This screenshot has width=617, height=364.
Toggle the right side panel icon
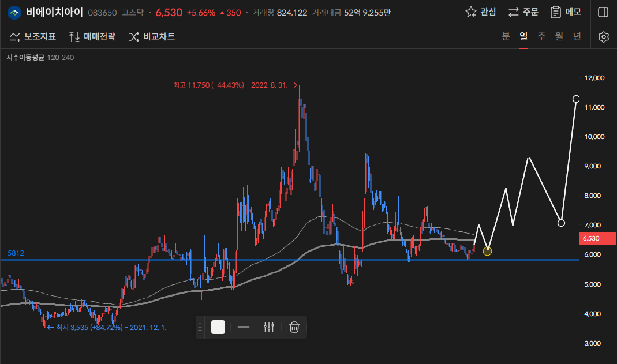tap(603, 12)
